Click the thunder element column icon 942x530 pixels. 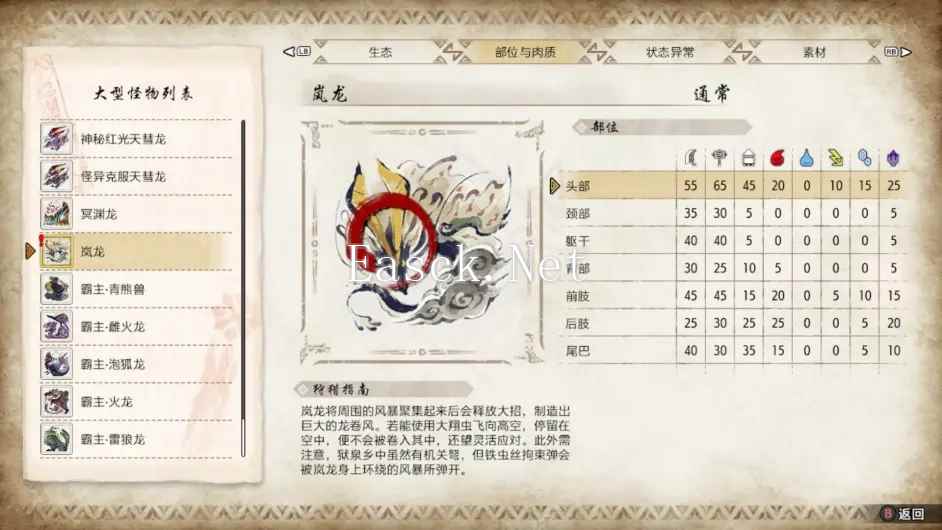click(x=835, y=158)
